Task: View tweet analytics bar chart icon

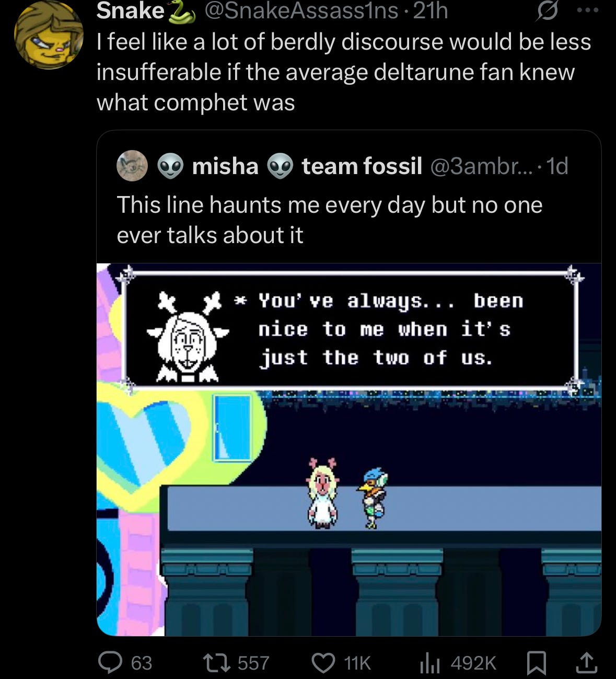Action: pos(430,663)
